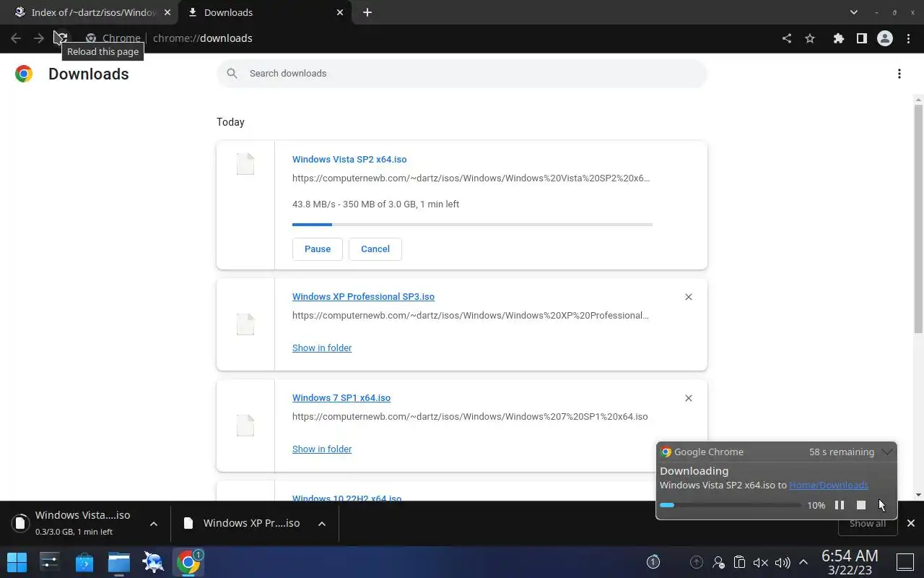Click the browser forward arrow
Screen dimensions: 924x578
(39, 38)
